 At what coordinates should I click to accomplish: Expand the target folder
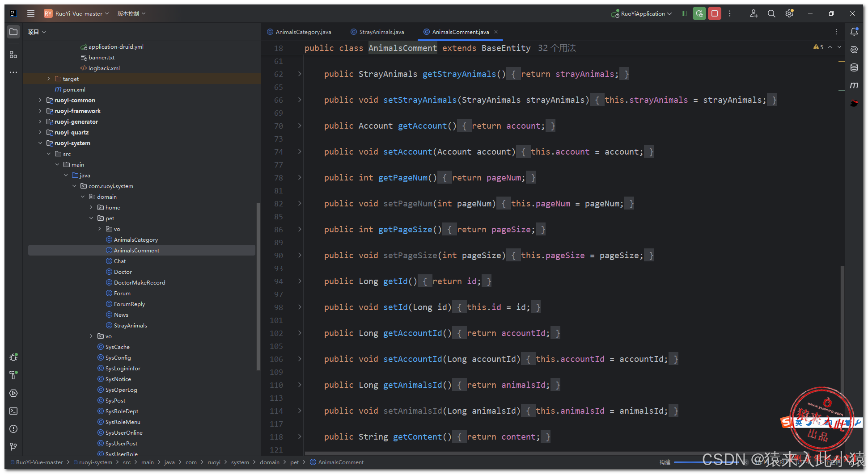[49, 79]
